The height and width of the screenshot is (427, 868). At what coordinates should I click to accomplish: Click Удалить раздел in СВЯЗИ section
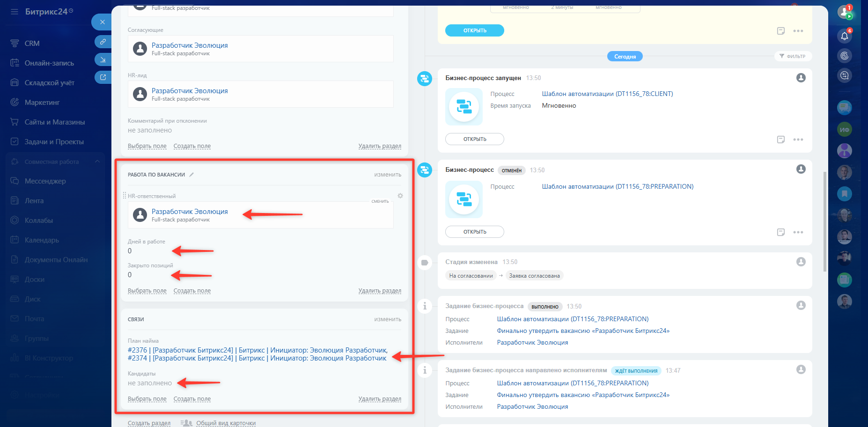tap(380, 399)
